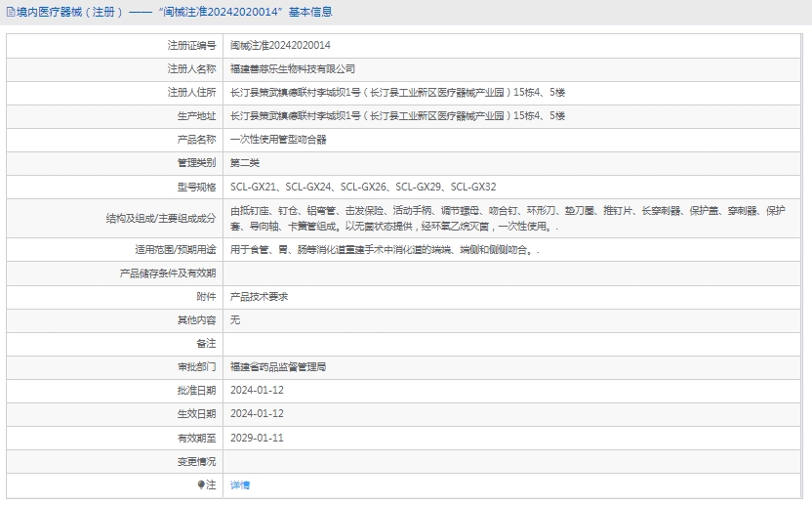Click the bullet icon beside 注 label

201,484
